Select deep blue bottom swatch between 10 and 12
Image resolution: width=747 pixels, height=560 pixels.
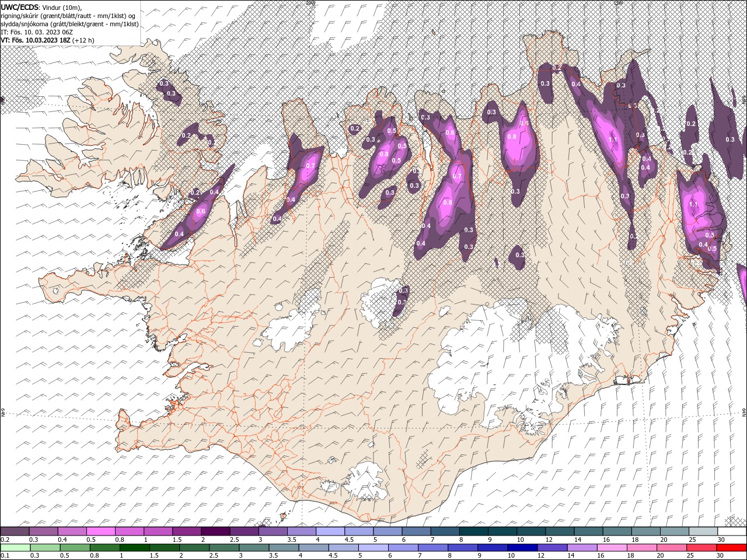522,548
